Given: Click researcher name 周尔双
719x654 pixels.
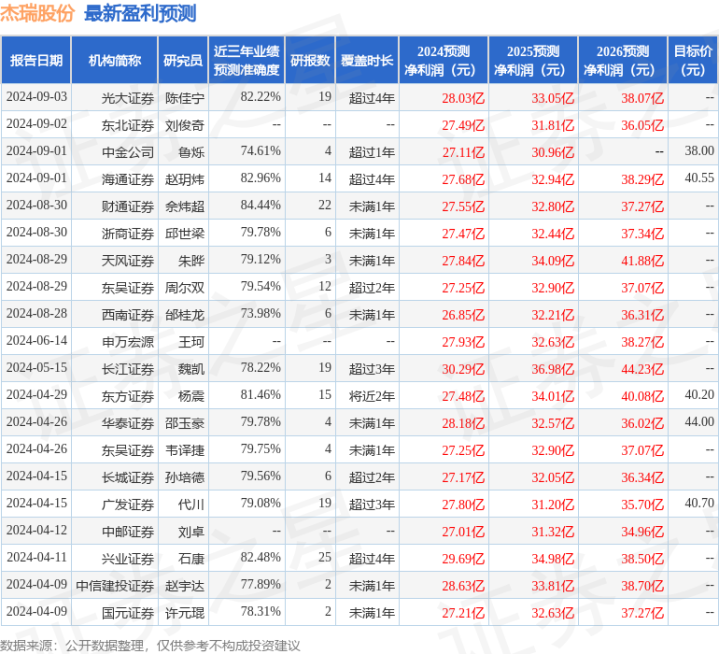Looking at the screenshot, I should [x=185, y=288].
